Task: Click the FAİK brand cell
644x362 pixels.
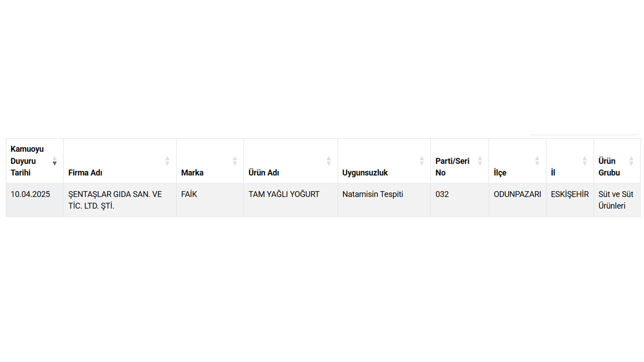Action: coord(210,200)
